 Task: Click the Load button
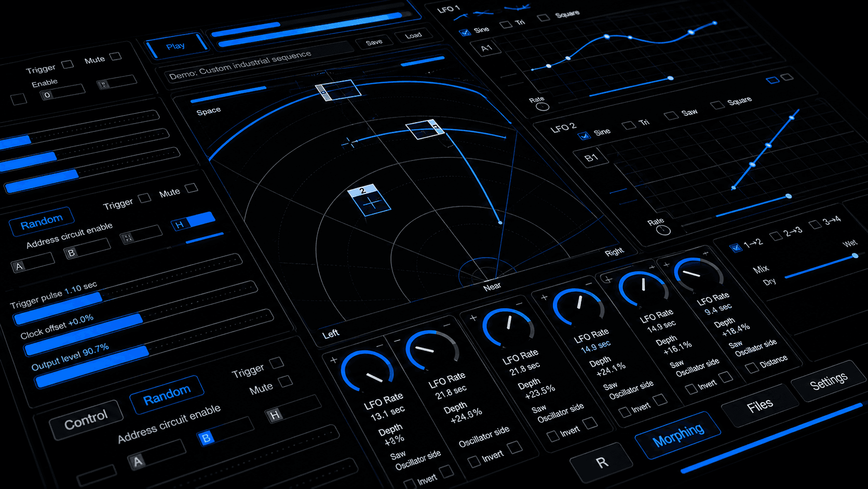(x=413, y=35)
